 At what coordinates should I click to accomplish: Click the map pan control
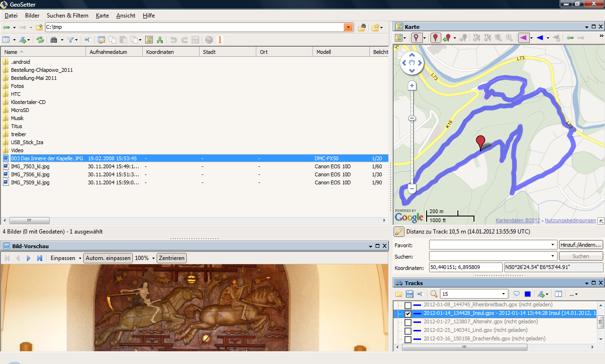click(412, 62)
